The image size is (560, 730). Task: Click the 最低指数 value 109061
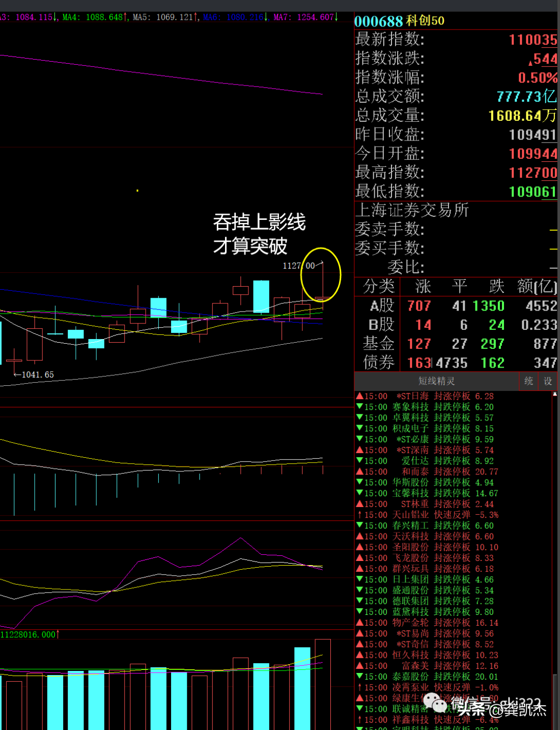[533, 192]
